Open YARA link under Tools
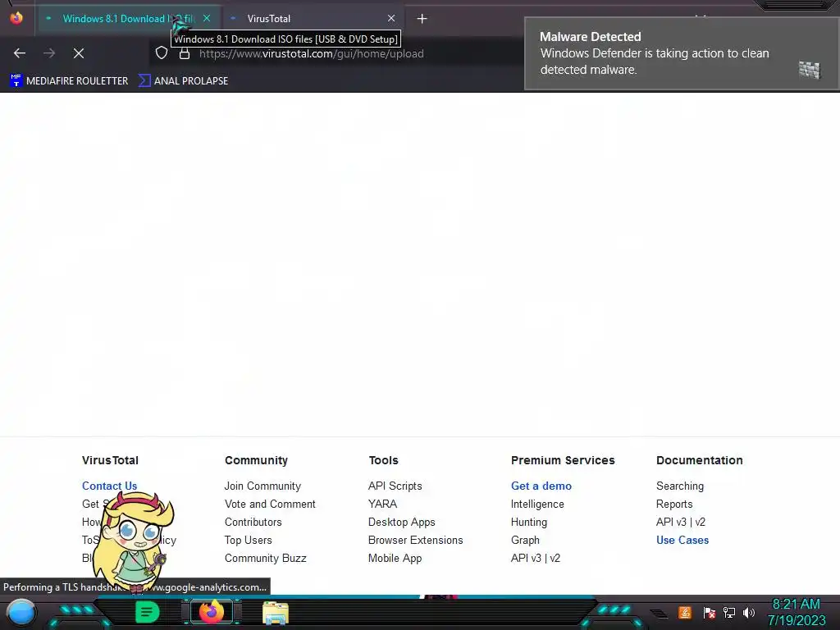 (x=382, y=504)
